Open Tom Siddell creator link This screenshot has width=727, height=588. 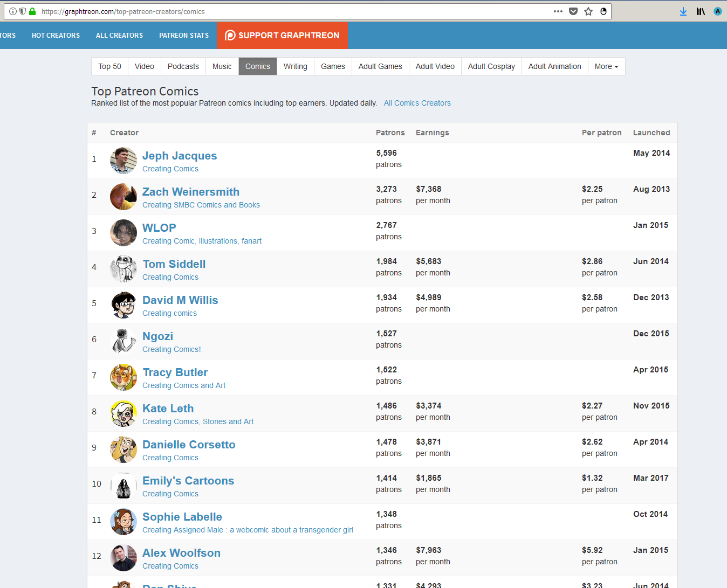click(x=174, y=264)
